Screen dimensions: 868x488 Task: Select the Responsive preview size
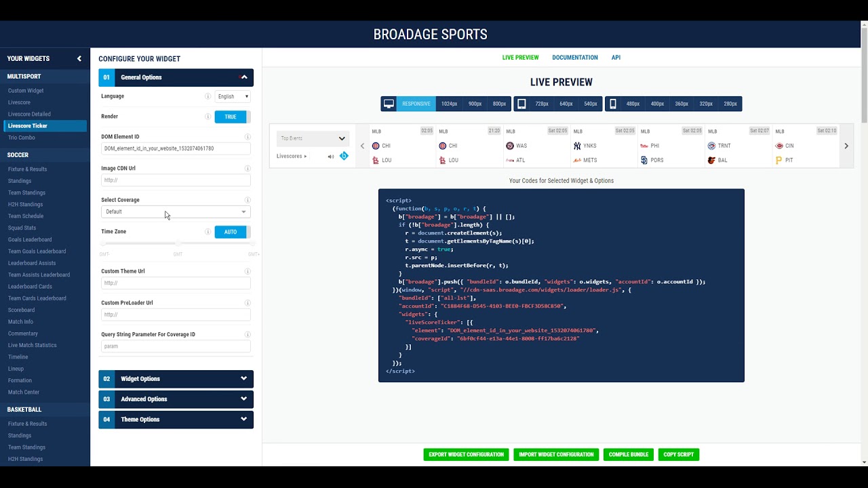coord(416,104)
